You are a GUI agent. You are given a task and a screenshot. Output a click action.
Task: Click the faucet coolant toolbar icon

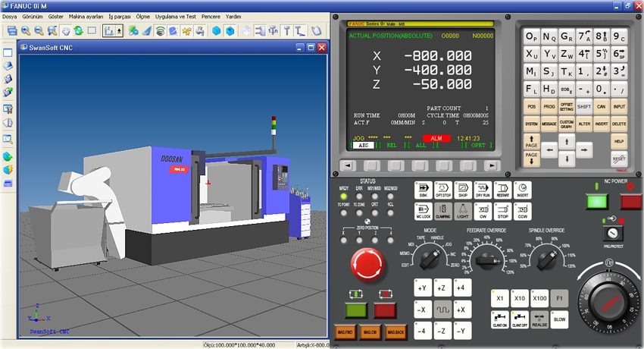point(200,31)
